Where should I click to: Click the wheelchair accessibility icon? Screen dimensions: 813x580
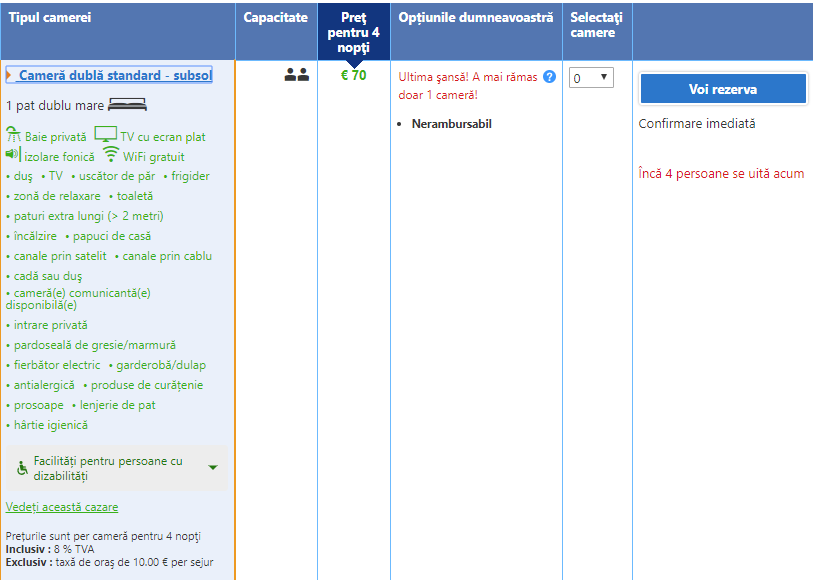point(22,468)
